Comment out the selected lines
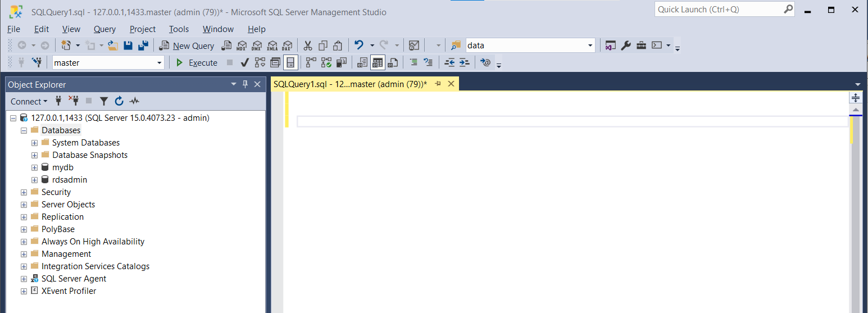The height and width of the screenshot is (313, 868). point(413,62)
